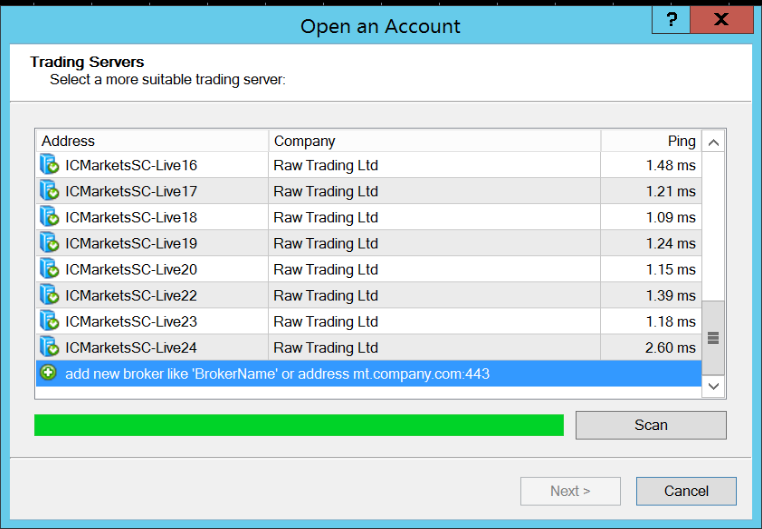Sort by the Address column header
This screenshot has height=529, width=762.
coord(152,141)
